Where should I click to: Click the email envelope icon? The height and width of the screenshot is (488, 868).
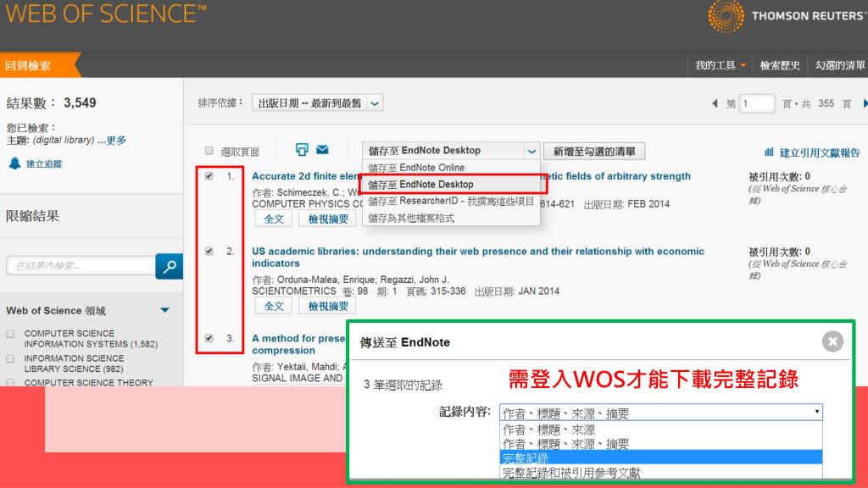point(322,149)
